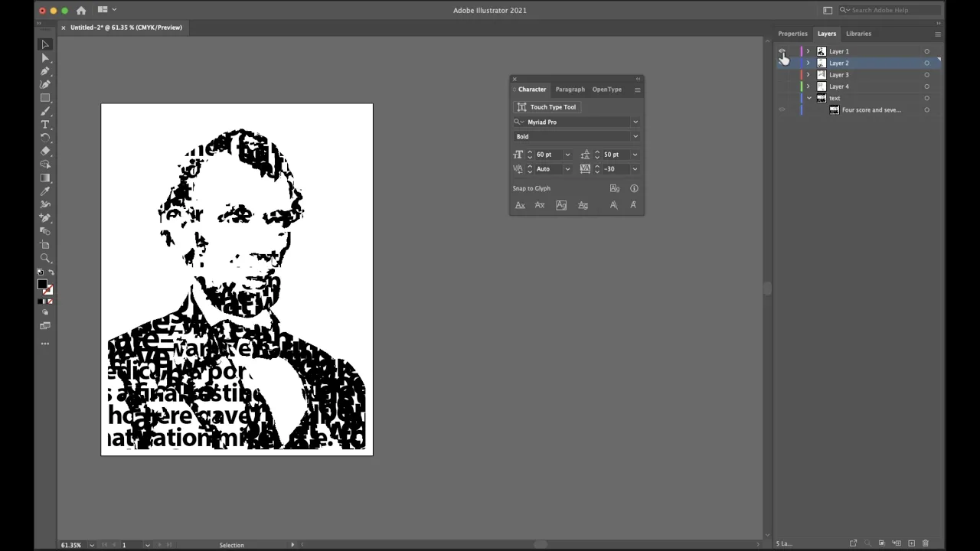Viewport: 980px width, 551px height.
Task: Open the workspace switcher dropdown
Action: point(828,10)
